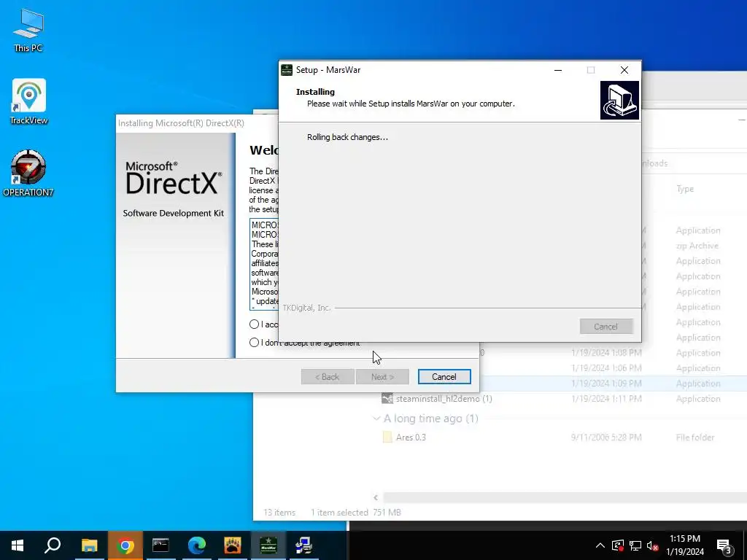Click the '13 items' status bar text
This screenshot has height=560, width=747.
click(x=279, y=513)
